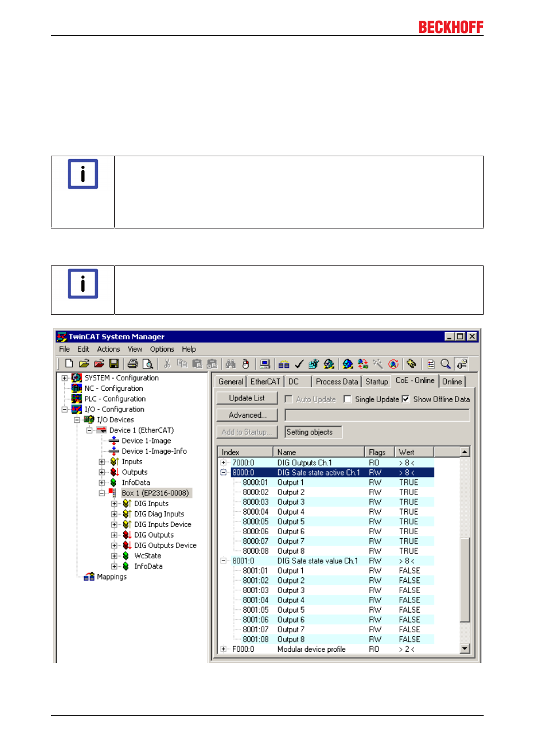Click the FALSE value of 8001:04 Output 4
The height and width of the screenshot is (756, 534).
[409, 600]
